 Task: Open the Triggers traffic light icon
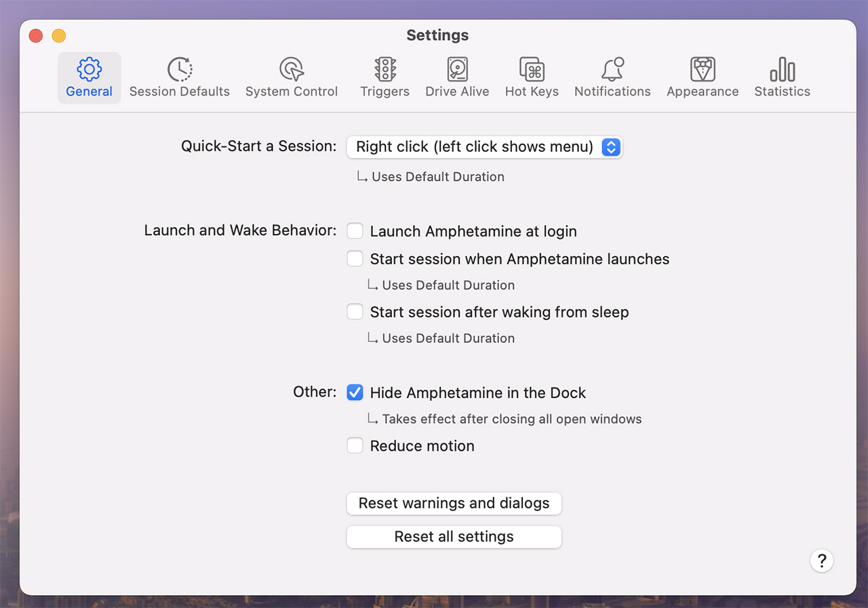point(385,69)
